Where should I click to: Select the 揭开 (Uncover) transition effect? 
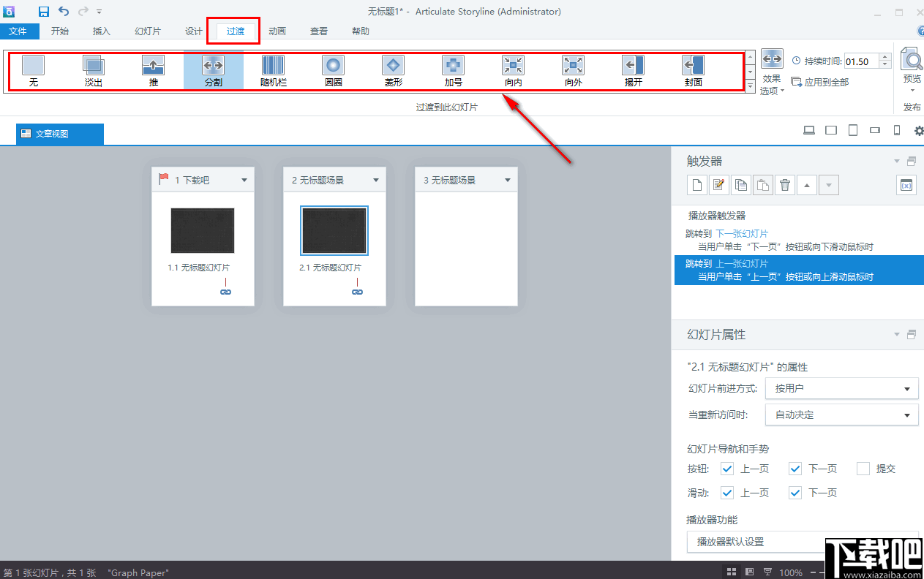point(633,69)
